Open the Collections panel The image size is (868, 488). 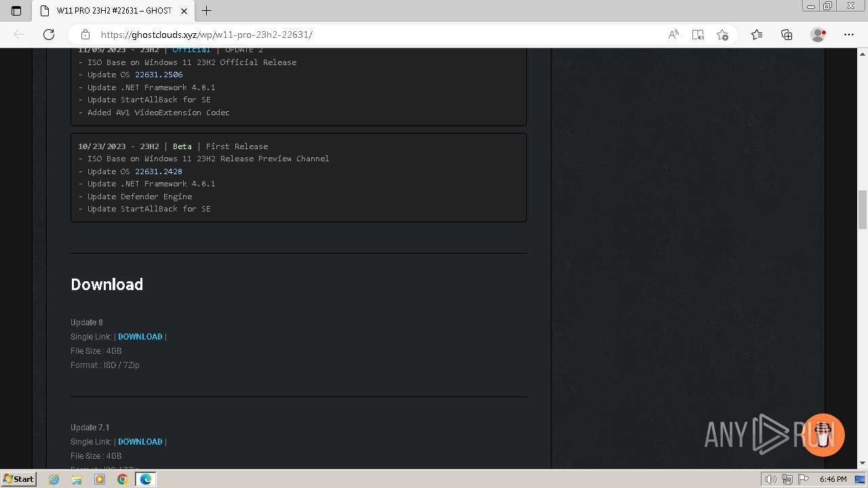tap(787, 35)
